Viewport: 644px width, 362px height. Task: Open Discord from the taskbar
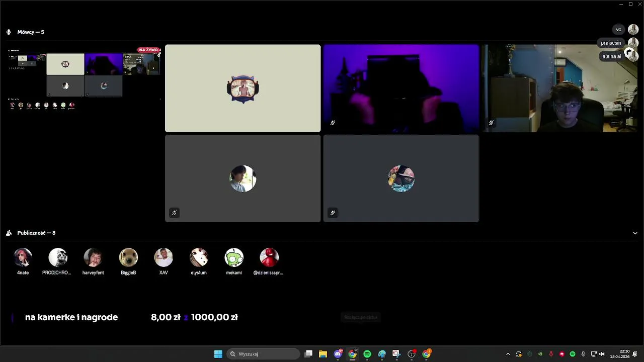coord(338,354)
